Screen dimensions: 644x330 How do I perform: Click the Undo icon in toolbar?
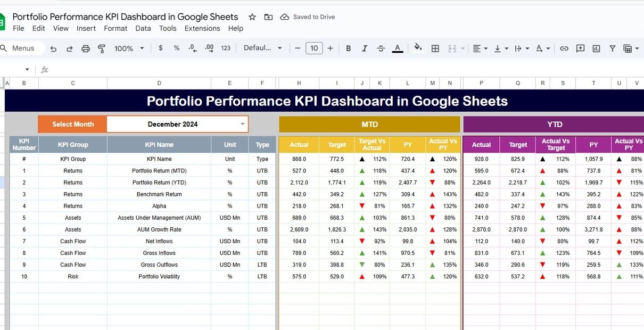click(x=53, y=48)
